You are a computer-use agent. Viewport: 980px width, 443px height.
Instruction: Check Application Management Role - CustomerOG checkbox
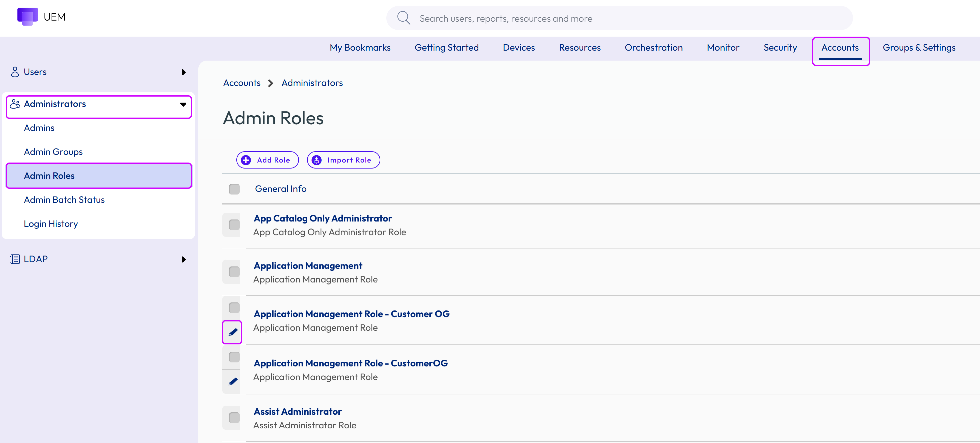point(234,357)
